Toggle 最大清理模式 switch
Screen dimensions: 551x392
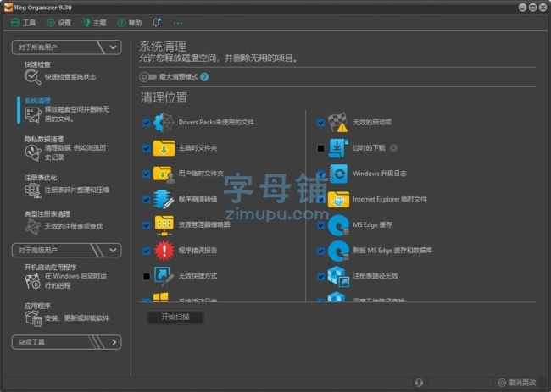[x=147, y=76]
